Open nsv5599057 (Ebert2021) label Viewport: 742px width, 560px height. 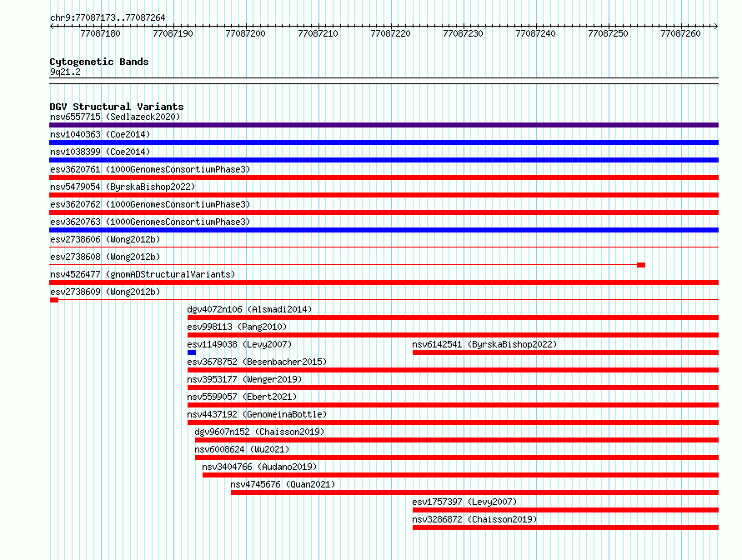click(x=242, y=397)
